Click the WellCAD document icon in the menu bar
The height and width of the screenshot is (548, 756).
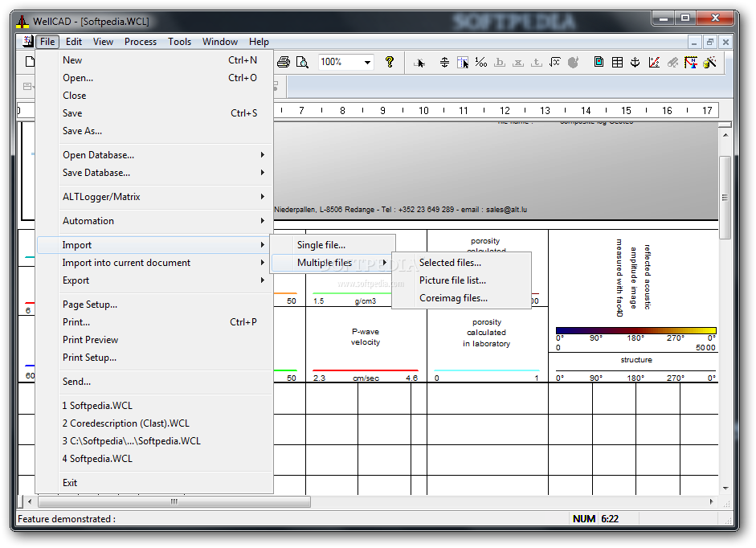pyautogui.click(x=28, y=42)
